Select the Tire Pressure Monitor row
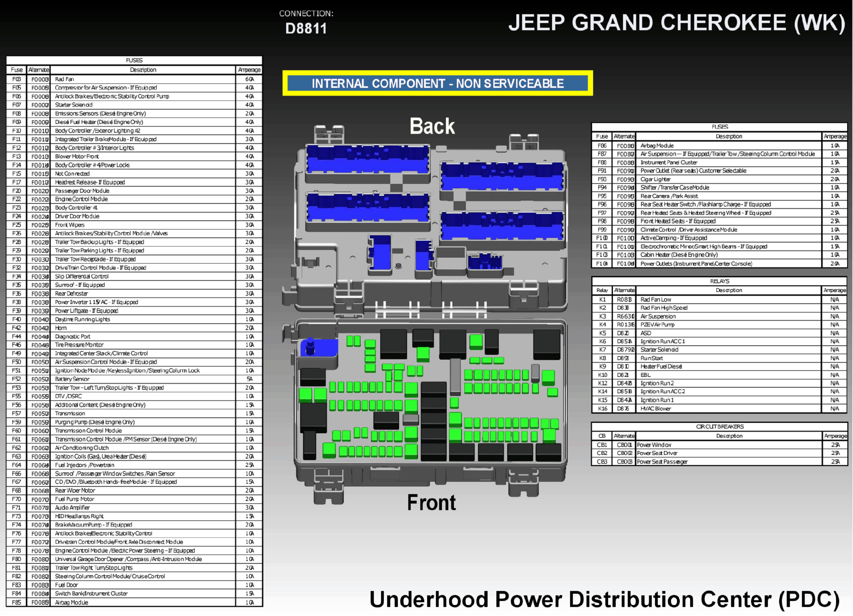The width and height of the screenshot is (853, 616). 135,345
